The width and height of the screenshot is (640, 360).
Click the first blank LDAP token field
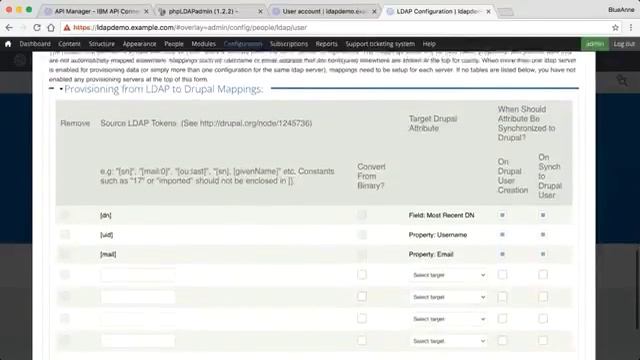tap(138, 275)
